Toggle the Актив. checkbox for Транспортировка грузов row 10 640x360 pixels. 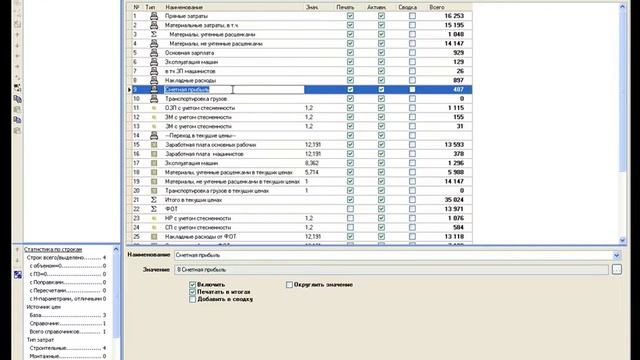coord(381,99)
